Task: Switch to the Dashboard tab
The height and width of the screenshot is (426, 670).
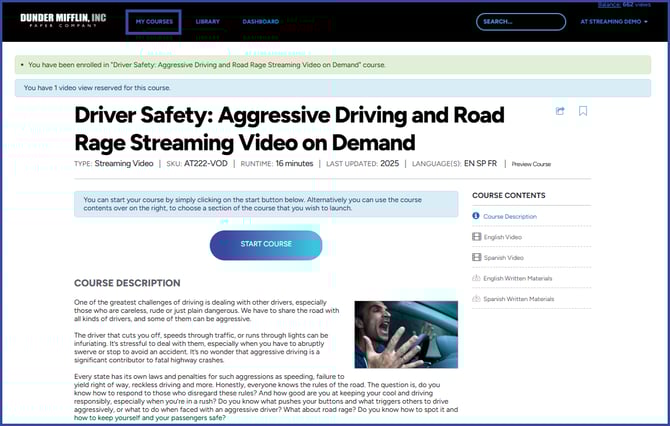Action: coord(261,21)
